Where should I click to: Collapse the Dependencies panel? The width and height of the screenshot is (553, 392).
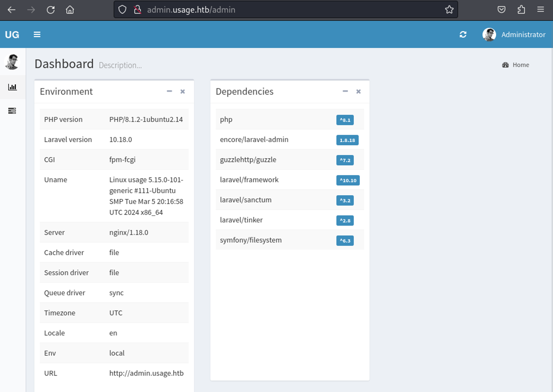345,91
